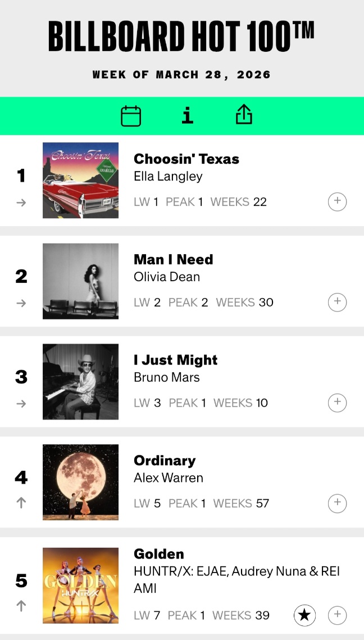Tap the share chart icon

pyautogui.click(x=244, y=115)
